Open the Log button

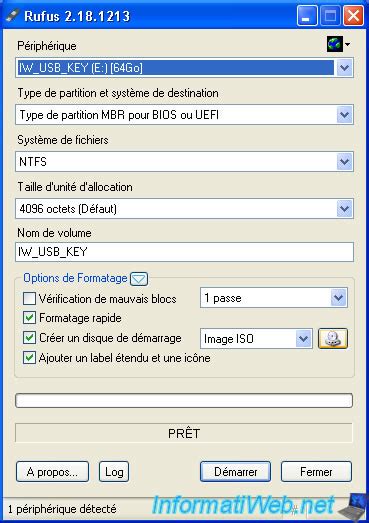(114, 472)
